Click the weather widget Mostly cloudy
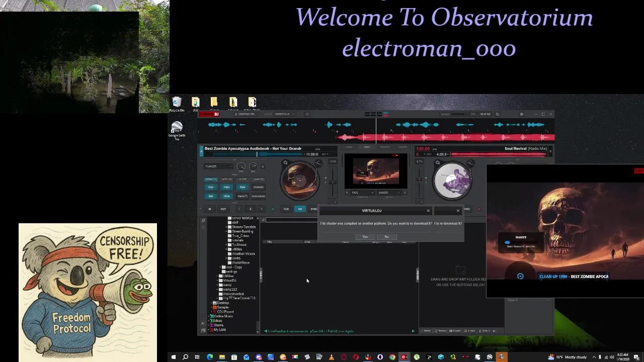This screenshot has height=362, width=644. [x=567, y=357]
